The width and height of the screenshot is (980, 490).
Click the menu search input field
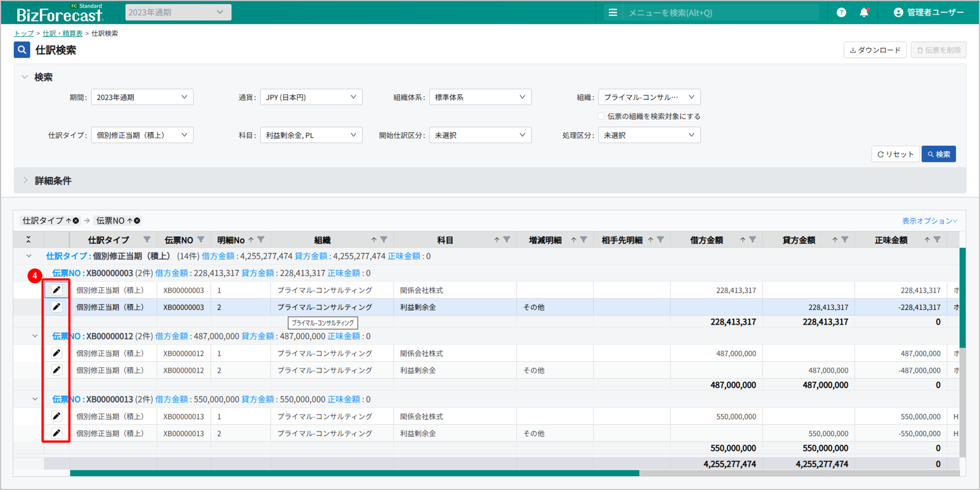(719, 13)
